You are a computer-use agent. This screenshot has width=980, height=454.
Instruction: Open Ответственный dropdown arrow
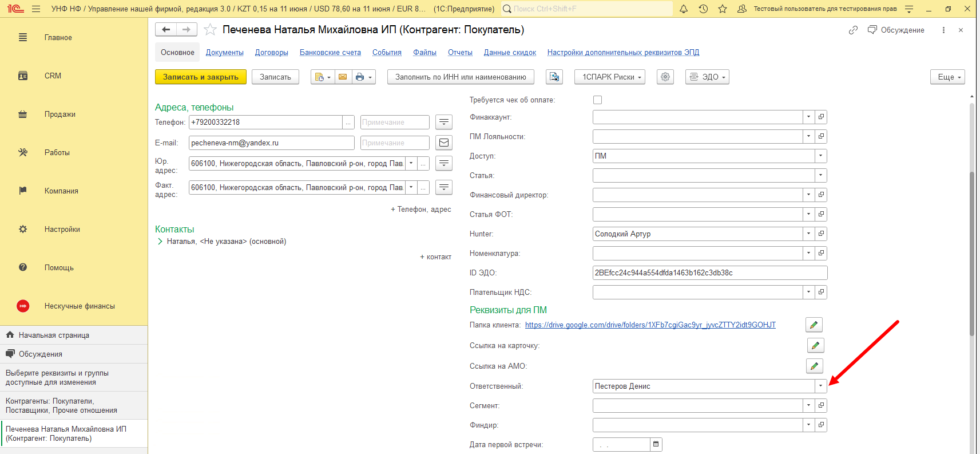tap(820, 386)
